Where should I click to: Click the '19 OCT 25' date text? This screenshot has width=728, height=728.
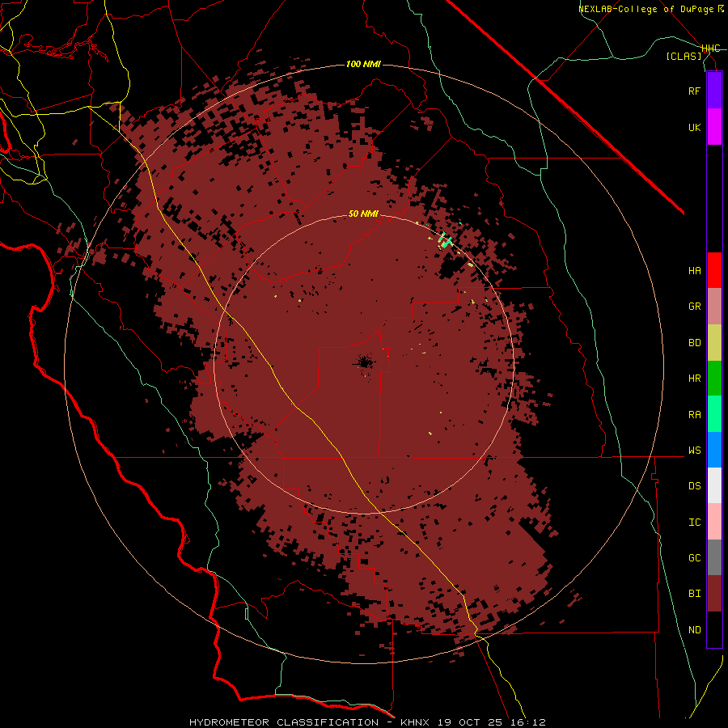click(469, 722)
